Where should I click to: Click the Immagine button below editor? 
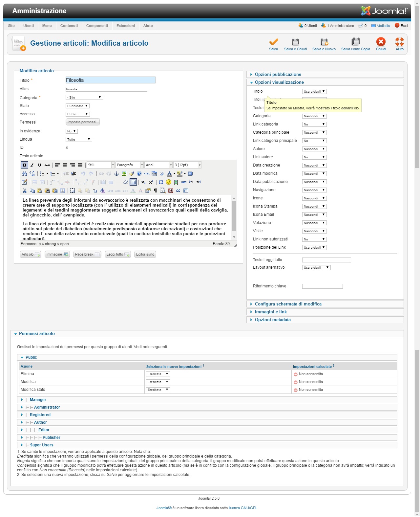(x=57, y=254)
